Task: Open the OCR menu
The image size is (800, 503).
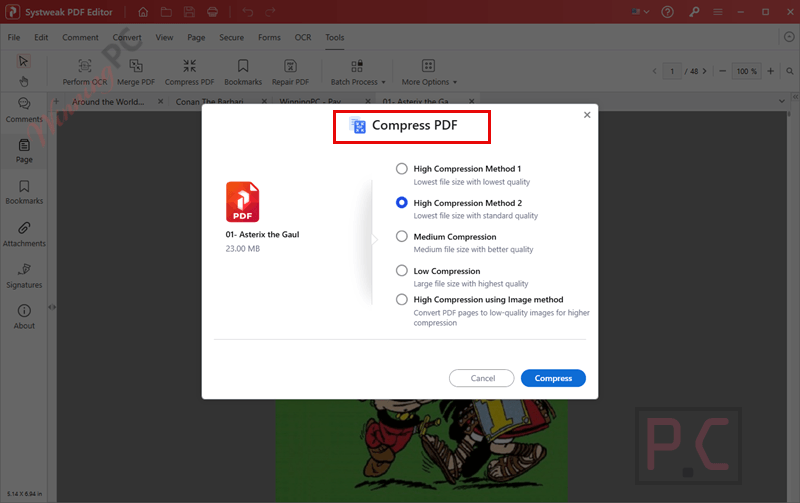Action: tap(303, 38)
